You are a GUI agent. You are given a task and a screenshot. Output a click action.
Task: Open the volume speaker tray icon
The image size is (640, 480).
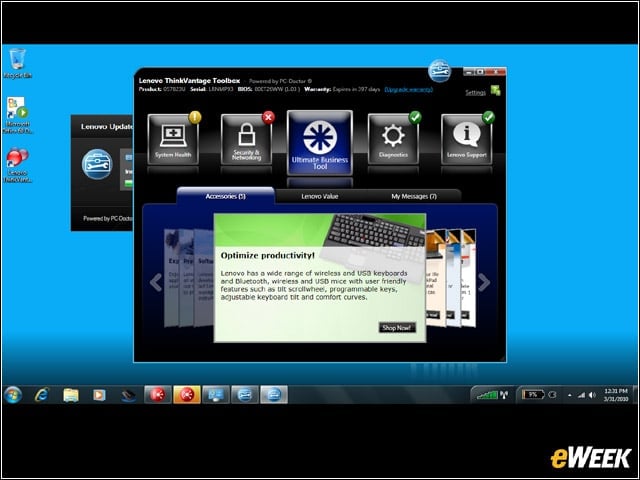(592, 395)
